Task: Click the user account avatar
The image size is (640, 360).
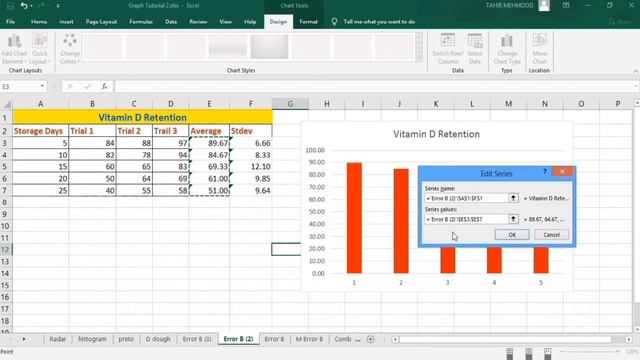Action: point(544,6)
